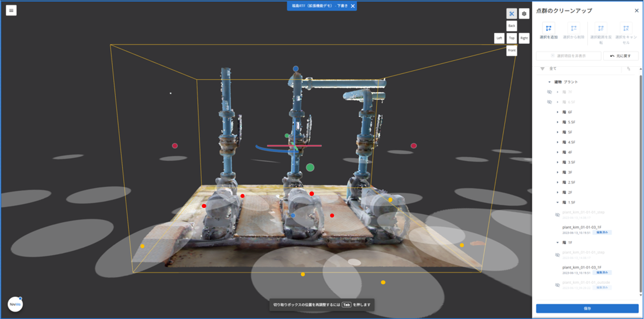Click the NavVis logo button
Screen dimensions: 644x319
(x=15, y=304)
